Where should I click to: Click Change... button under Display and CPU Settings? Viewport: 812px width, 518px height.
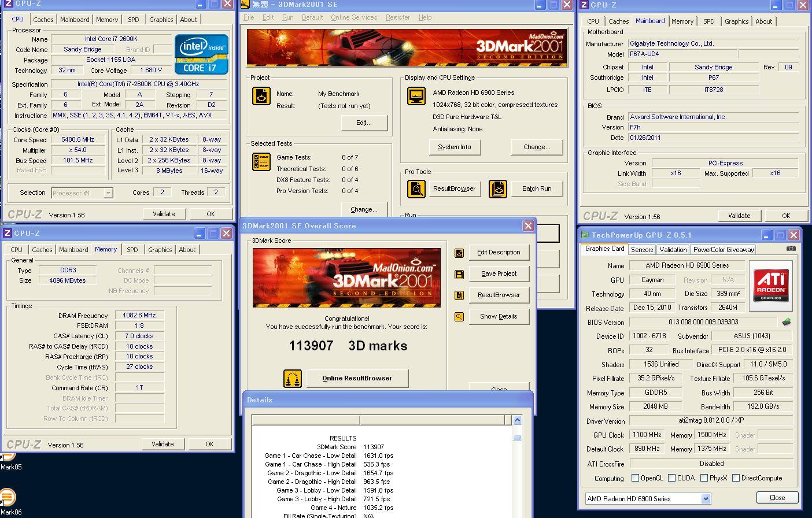click(537, 147)
